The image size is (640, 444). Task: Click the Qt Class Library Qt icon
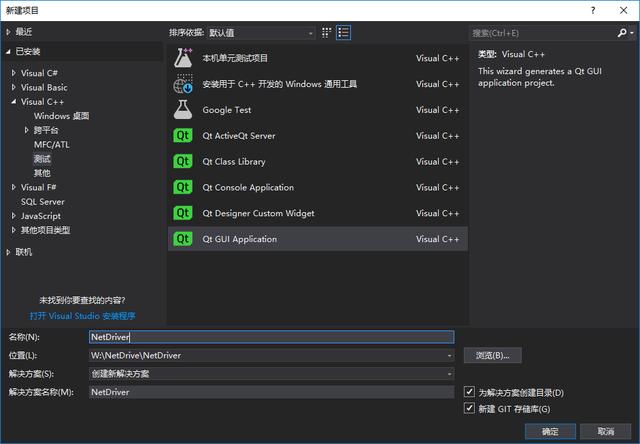point(183,161)
